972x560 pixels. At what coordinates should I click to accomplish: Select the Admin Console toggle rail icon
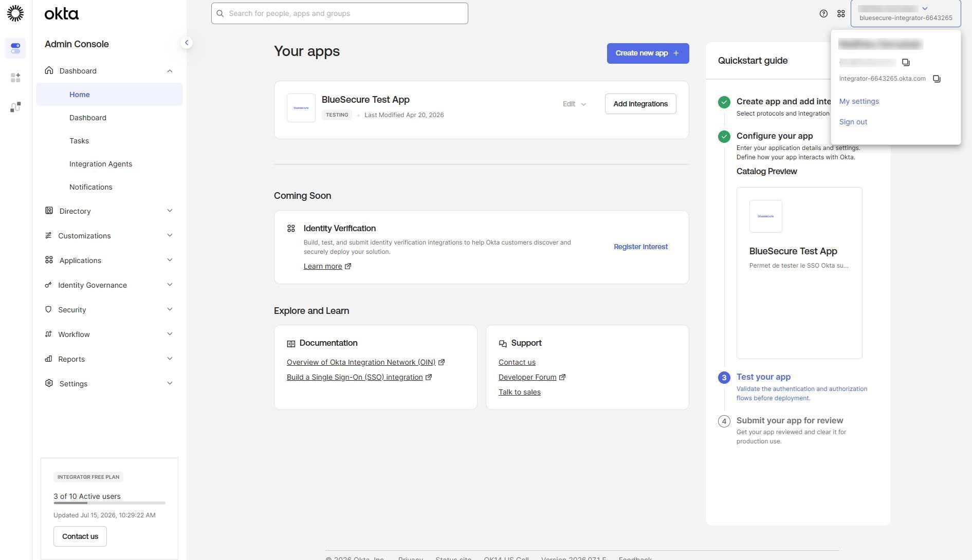pyautogui.click(x=15, y=48)
